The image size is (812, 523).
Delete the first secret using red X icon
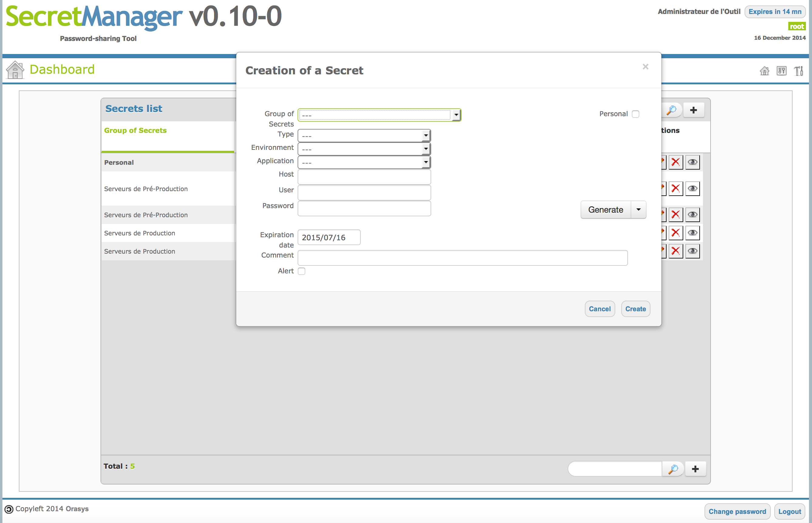click(676, 162)
